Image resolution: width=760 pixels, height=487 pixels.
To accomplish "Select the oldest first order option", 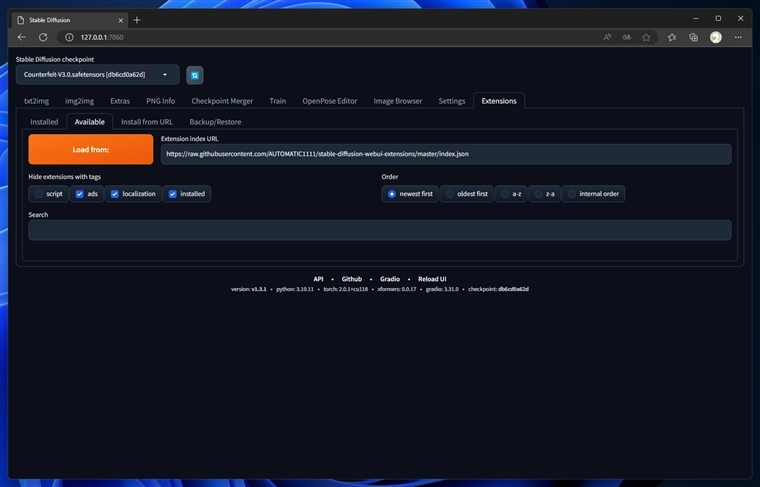I will point(450,194).
